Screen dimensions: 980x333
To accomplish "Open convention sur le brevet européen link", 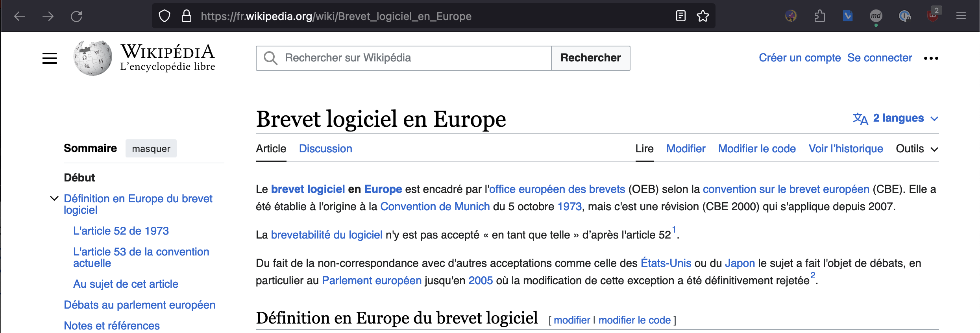I will (786, 189).
